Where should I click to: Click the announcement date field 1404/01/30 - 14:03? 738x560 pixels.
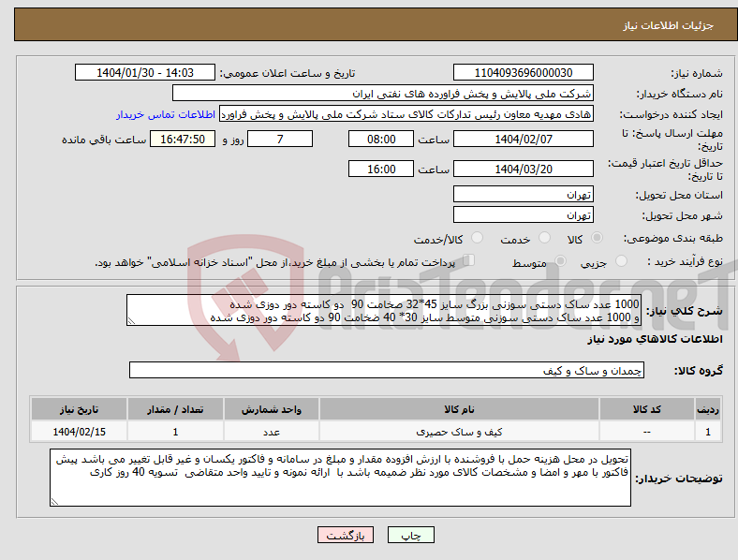click(145, 72)
